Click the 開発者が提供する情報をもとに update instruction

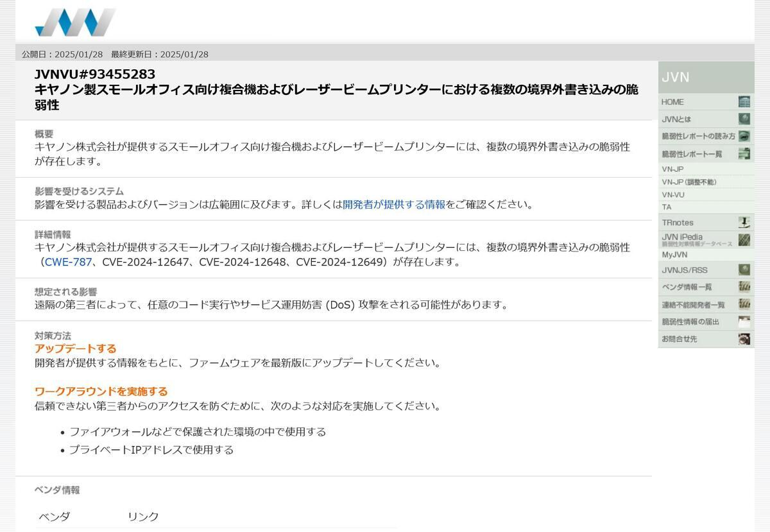click(x=238, y=363)
